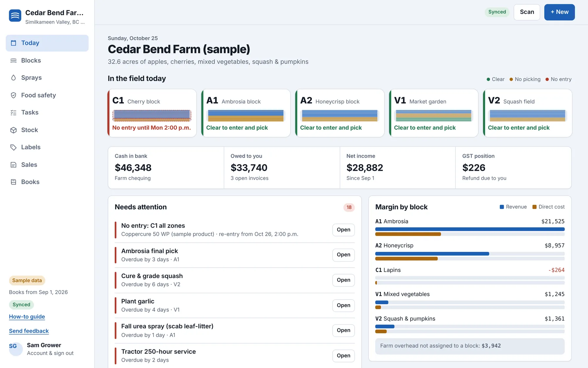Click the Books ledger icon
This screenshot has height=368, width=588.
click(x=13, y=182)
